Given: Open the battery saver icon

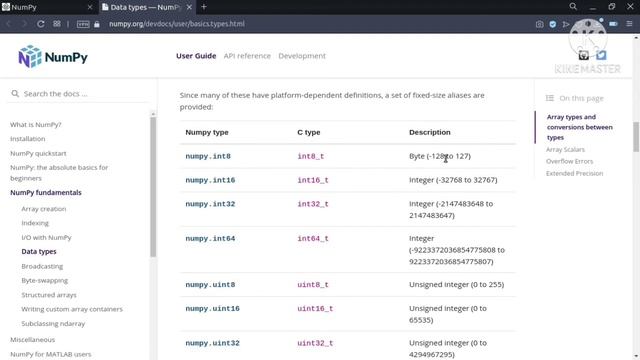Looking at the screenshot, I should click(613, 24).
